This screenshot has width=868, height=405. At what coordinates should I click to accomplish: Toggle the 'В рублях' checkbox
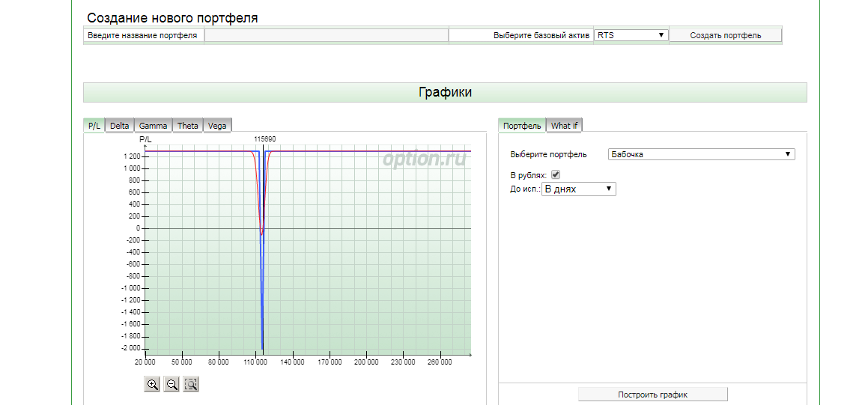point(556,175)
